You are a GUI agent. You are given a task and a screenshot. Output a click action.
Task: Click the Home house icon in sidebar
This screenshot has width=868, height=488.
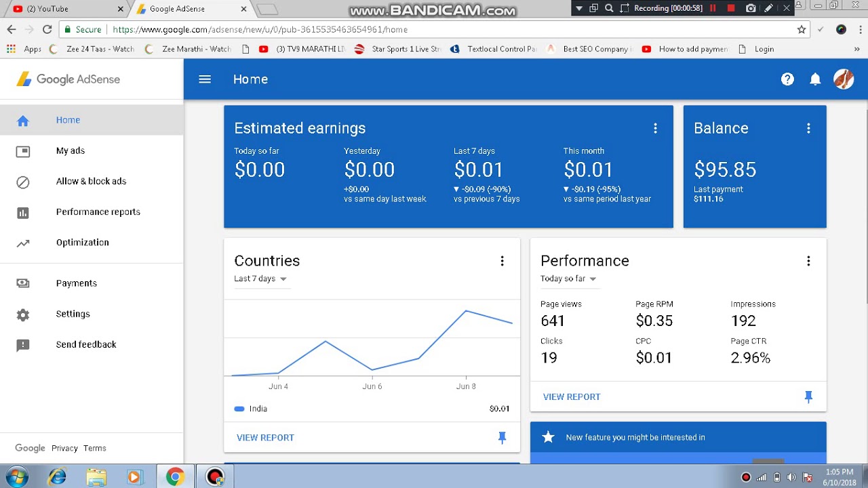point(23,121)
